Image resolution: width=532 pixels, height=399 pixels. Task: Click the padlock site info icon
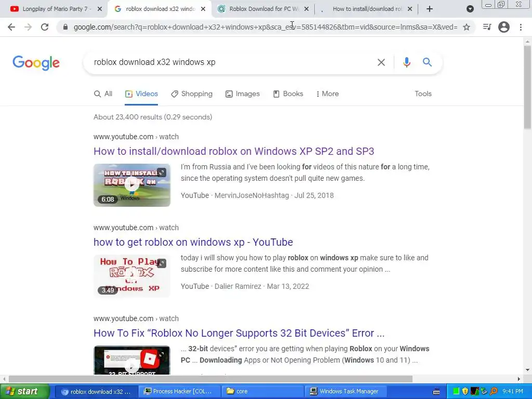coord(65,27)
